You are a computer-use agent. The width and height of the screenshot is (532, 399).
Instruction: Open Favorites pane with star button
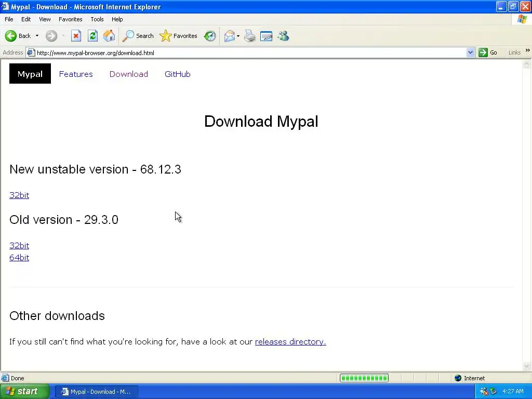click(x=179, y=36)
